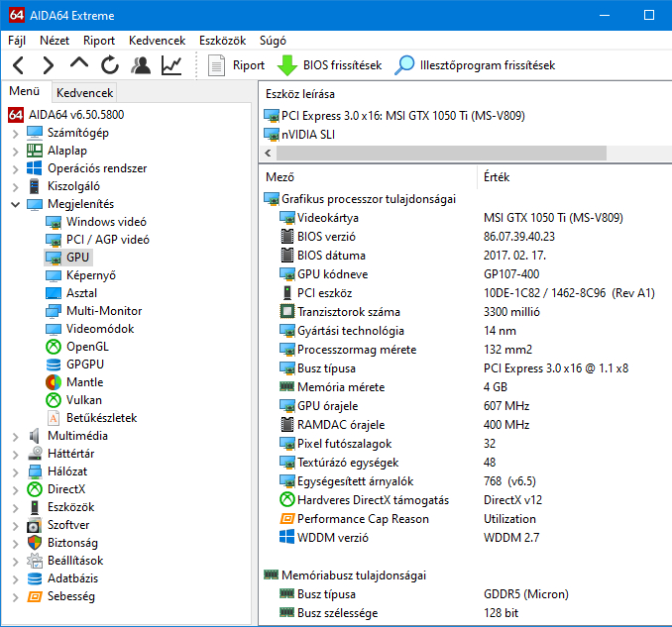Screen dimensions: 672x627
Task: Expand the Multimédia tree node
Action: tap(16, 437)
